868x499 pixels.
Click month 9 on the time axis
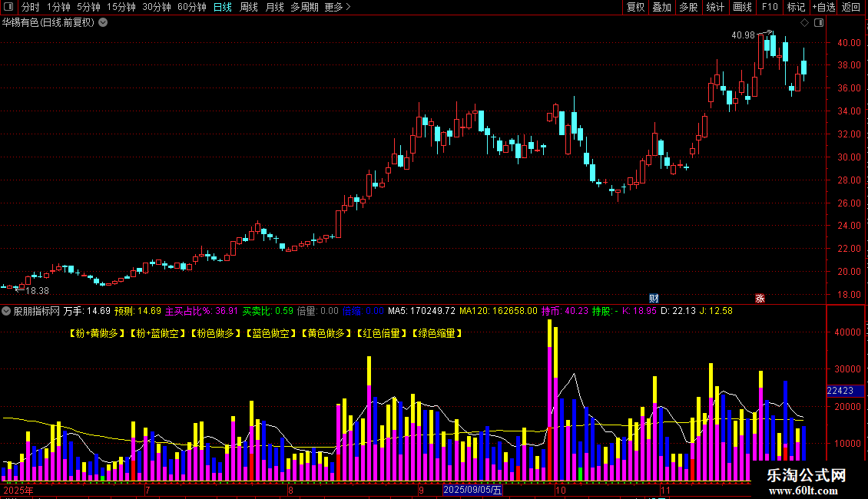421,490
